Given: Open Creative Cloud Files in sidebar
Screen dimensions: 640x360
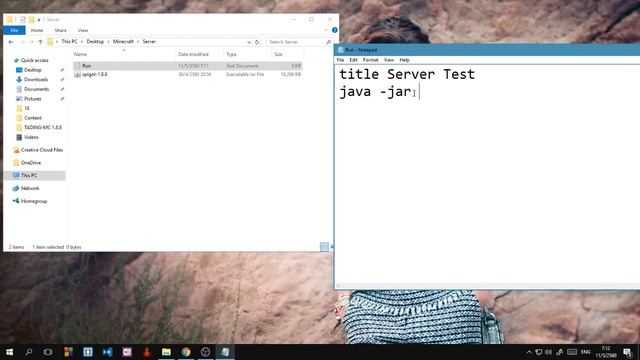Looking at the screenshot, I should 42,150.
